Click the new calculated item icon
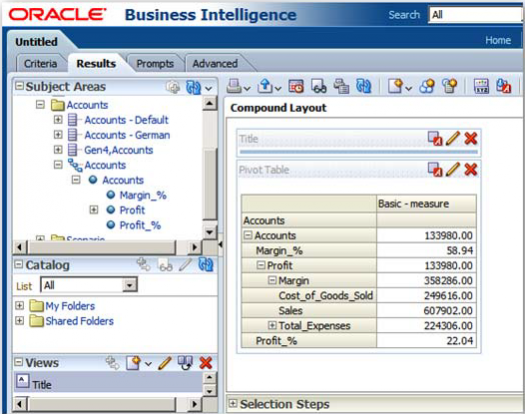 coord(449,86)
